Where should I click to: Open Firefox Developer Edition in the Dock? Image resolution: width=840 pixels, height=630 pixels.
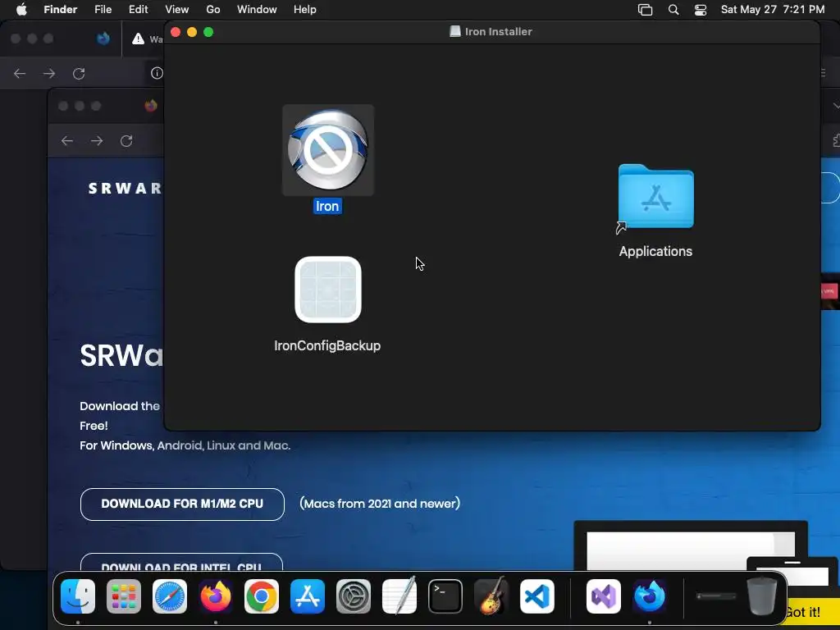(x=650, y=596)
